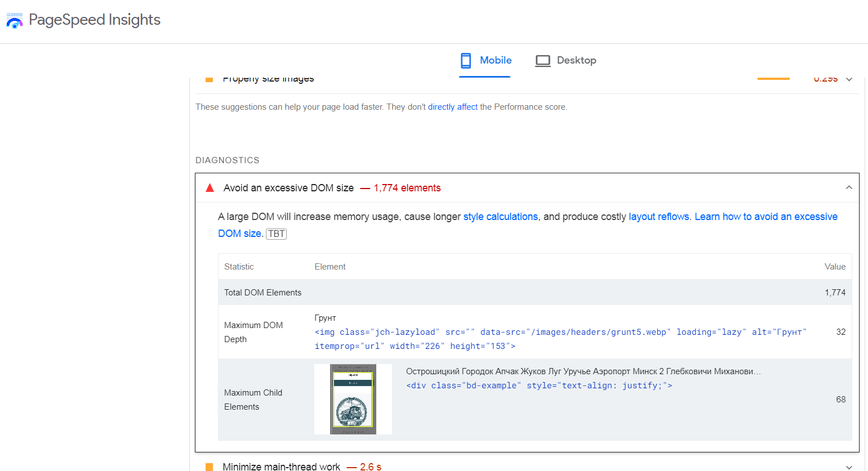Click the red triangle warning icon
Screen dimensions: 868x471
pyautogui.click(x=210, y=188)
